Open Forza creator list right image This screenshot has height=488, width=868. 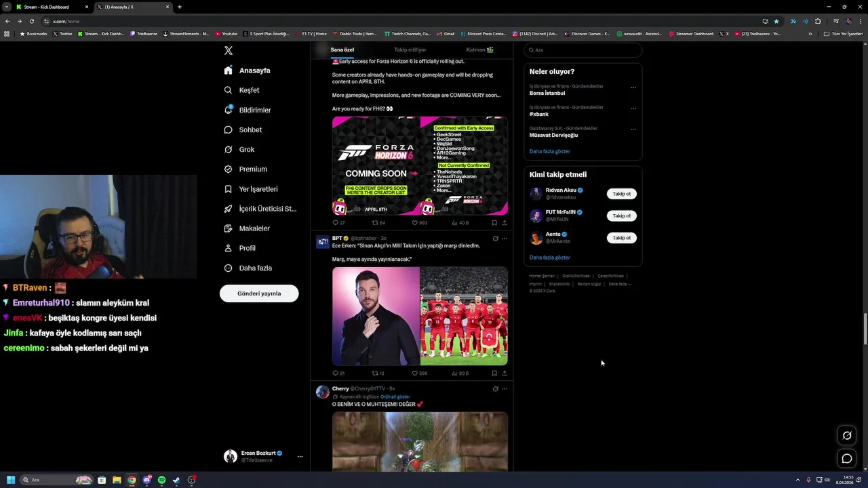pyautogui.click(x=464, y=166)
